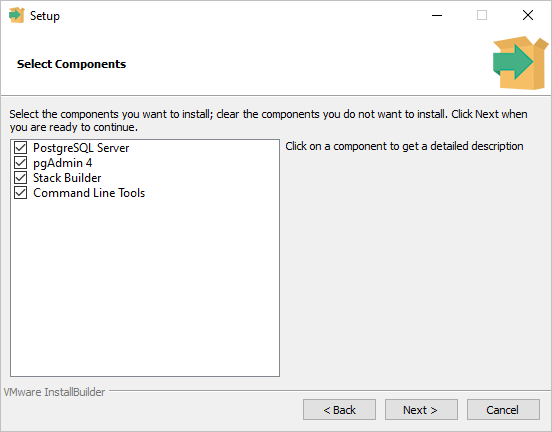The height and width of the screenshot is (432, 552).
Task: Clear the Command Line Tools checkbox
Action: [20, 193]
